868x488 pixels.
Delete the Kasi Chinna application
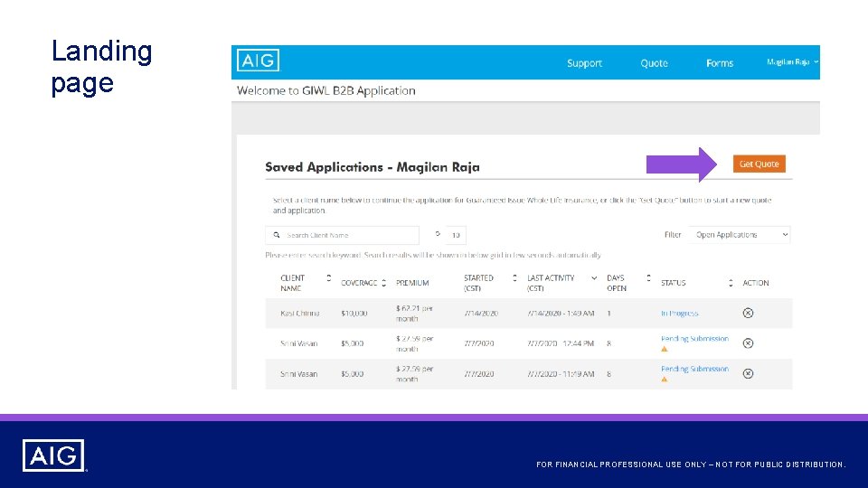(748, 314)
